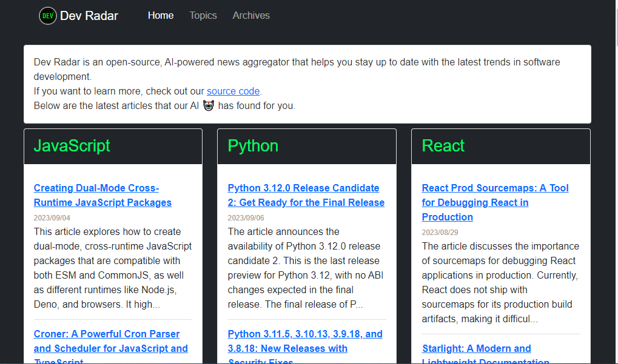The height and width of the screenshot is (364, 618).
Task: Click the green DEV circular logo icon
Action: point(48,16)
